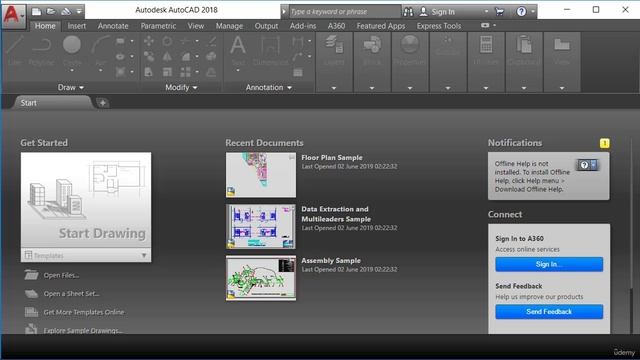Image resolution: width=640 pixels, height=360 pixels.
Task: Click the Plot quick access icon
Action: click(66, 11)
